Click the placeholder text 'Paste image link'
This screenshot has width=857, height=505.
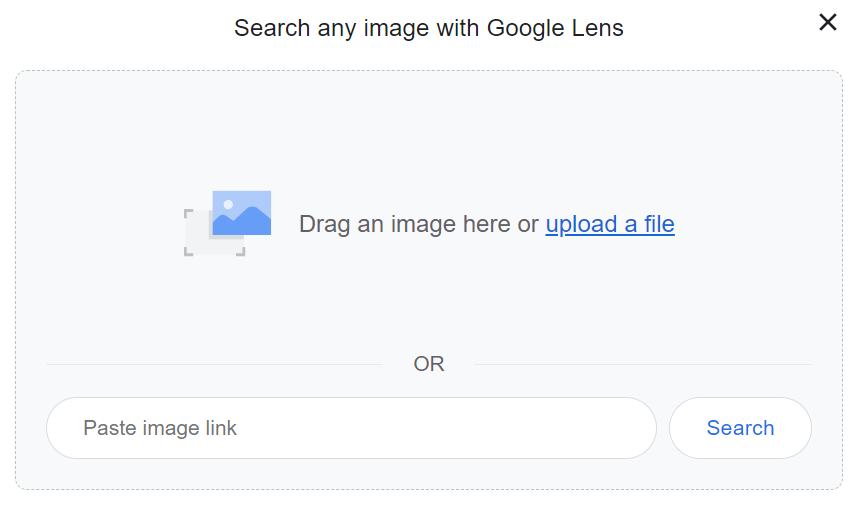pyautogui.click(x=160, y=428)
